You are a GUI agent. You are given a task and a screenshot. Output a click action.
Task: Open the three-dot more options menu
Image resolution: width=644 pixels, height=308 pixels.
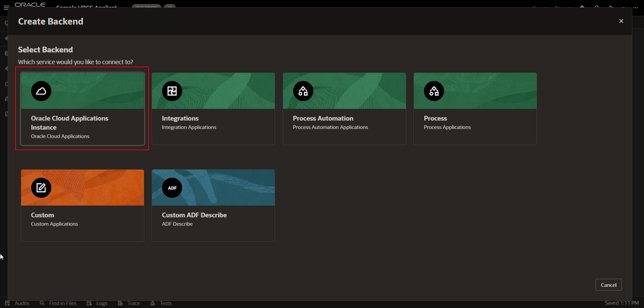[636, 7]
